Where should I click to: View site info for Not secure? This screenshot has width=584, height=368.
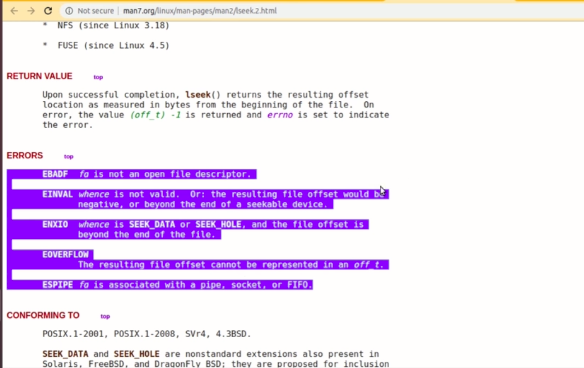click(x=89, y=11)
